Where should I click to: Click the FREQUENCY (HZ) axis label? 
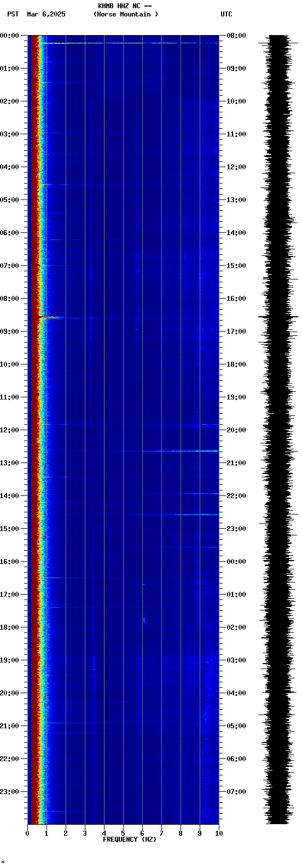point(130,840)
